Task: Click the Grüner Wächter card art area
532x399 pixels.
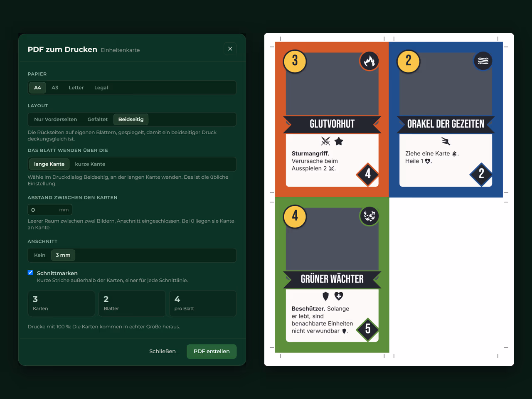Action: 332,239
